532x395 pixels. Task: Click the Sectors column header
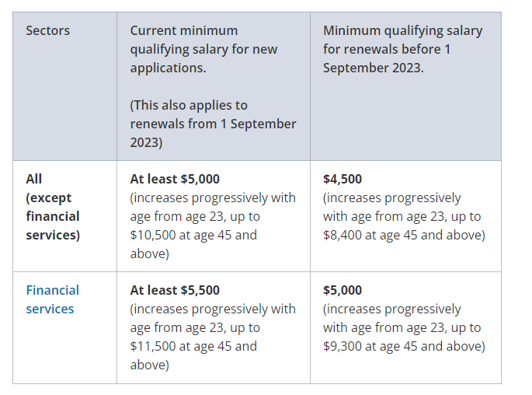47,31
